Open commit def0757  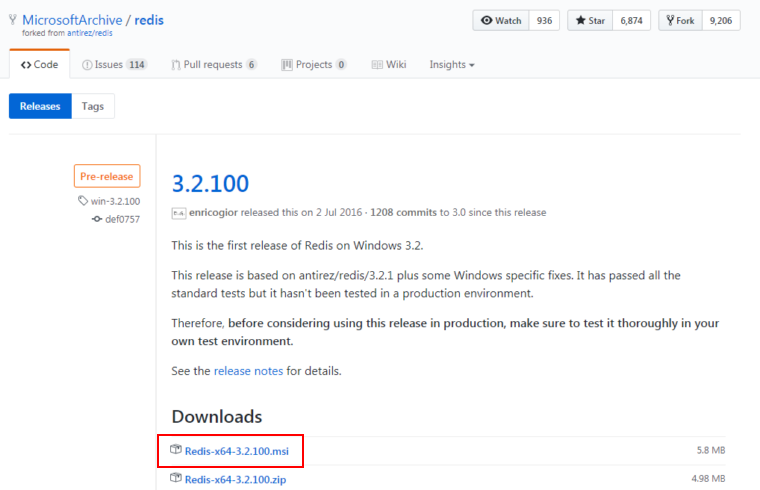[x=122, y=219]
